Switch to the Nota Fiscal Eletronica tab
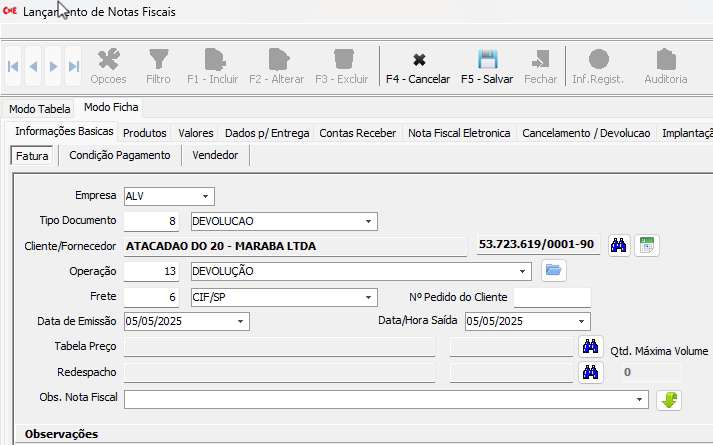The width and height of the screenshot is (713, 445). (459, 133)
